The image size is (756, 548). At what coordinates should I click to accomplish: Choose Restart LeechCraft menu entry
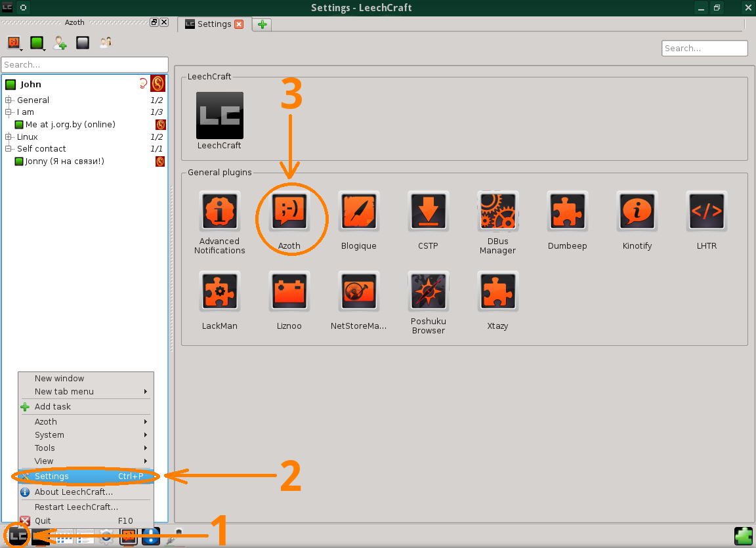click(86, 507)
